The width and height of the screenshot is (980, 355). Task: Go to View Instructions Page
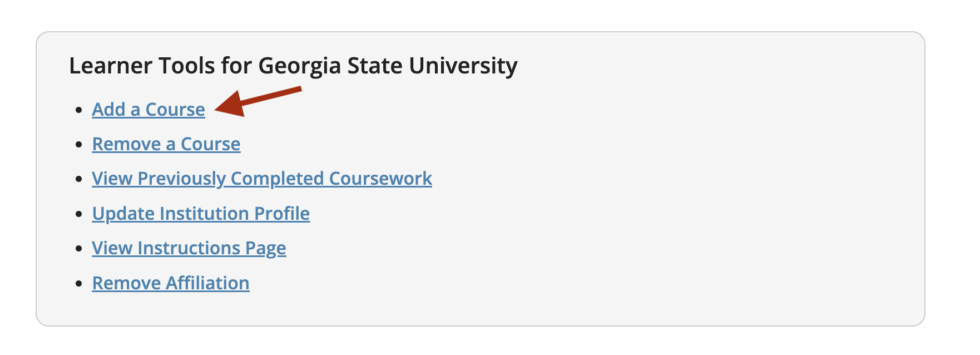(189, 248)
